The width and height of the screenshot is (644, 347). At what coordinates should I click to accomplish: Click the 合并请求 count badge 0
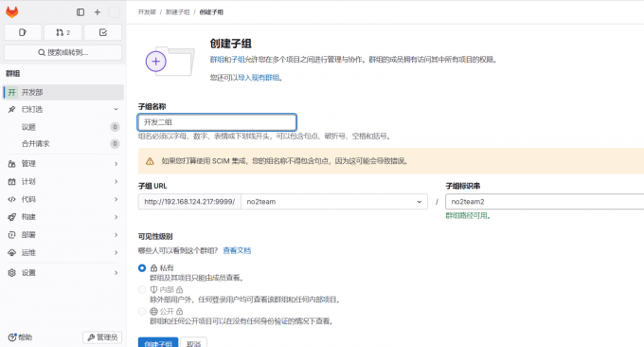(x=115, y=143)
